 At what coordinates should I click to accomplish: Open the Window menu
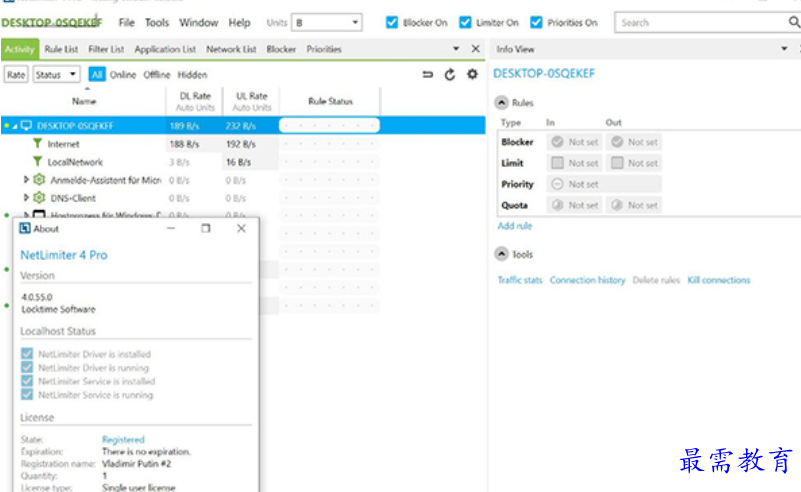199,22
